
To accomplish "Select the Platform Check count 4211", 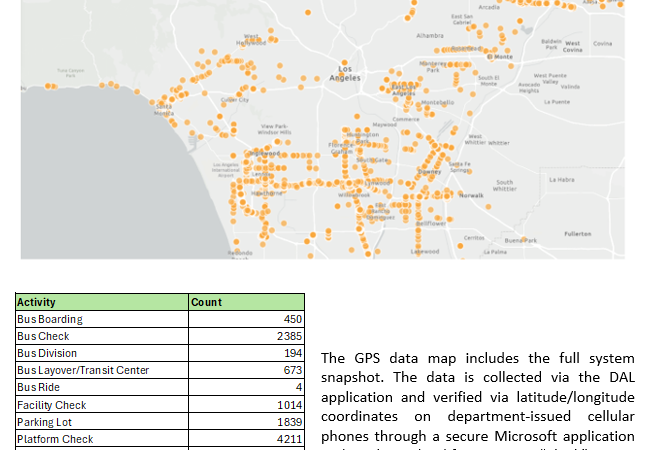I will [289, 439].
